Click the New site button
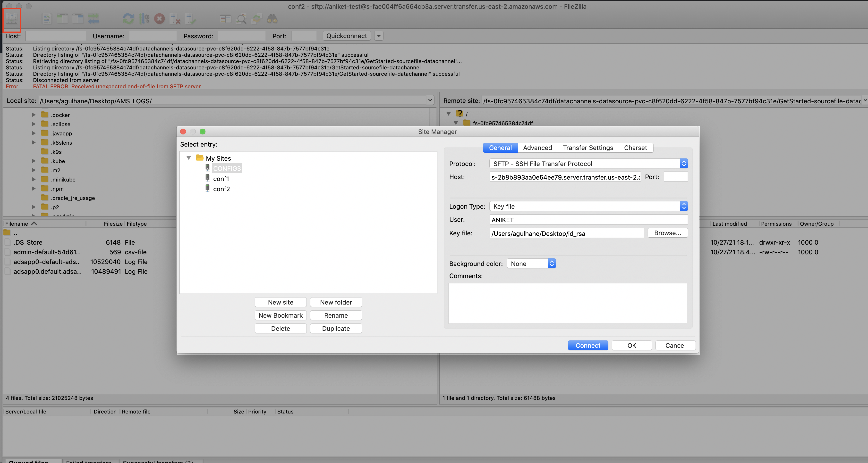Viewport: 868px width, 463px height. pyautogui.click(x=280, y=302)
